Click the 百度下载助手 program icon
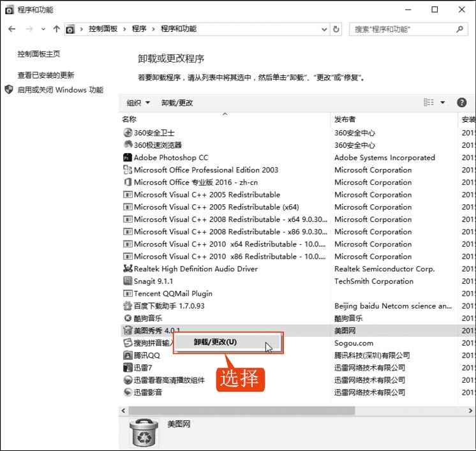This screenshot has height=451, width=476. click(128, 306)
